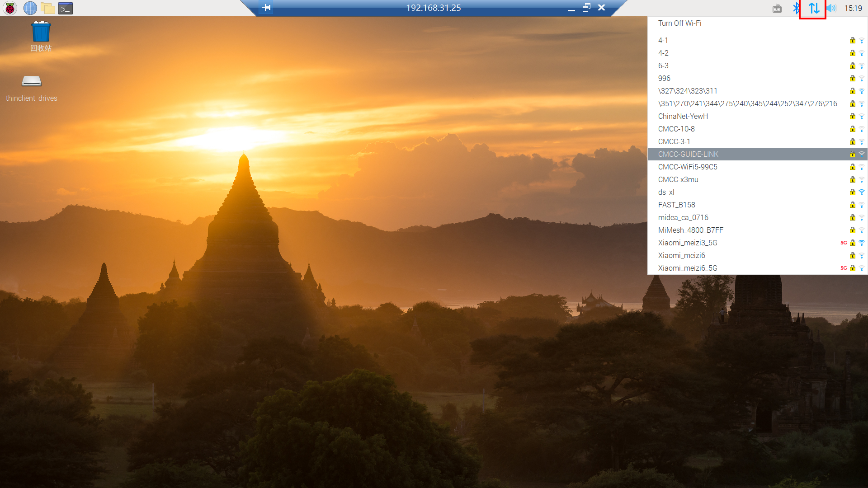Restore down the remote session window
Screen dimensions: 868x488
pos(586,8)
